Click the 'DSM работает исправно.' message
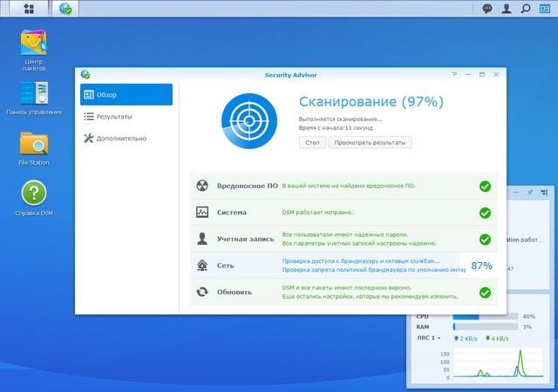Viewport: 558px width, 392px height. coord(317,213)
